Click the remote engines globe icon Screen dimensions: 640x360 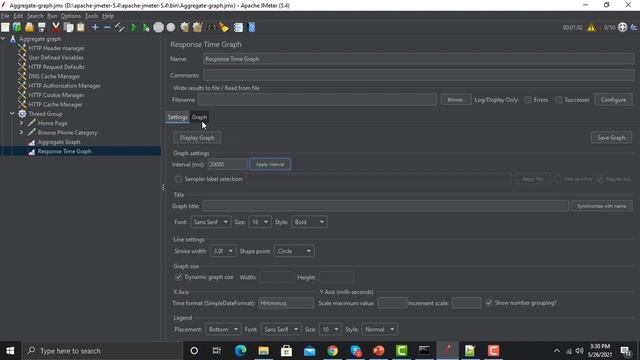click(x=622, y=27)
